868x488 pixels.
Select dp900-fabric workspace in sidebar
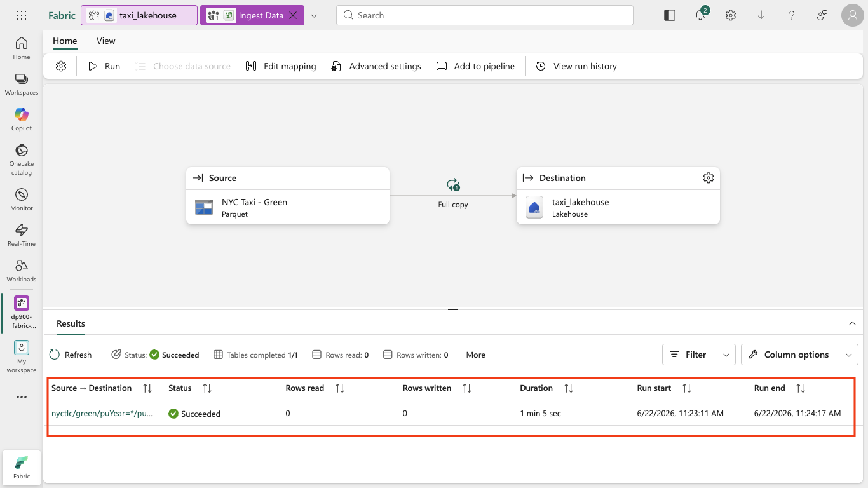pyautogui.click(x=22, y=313)
